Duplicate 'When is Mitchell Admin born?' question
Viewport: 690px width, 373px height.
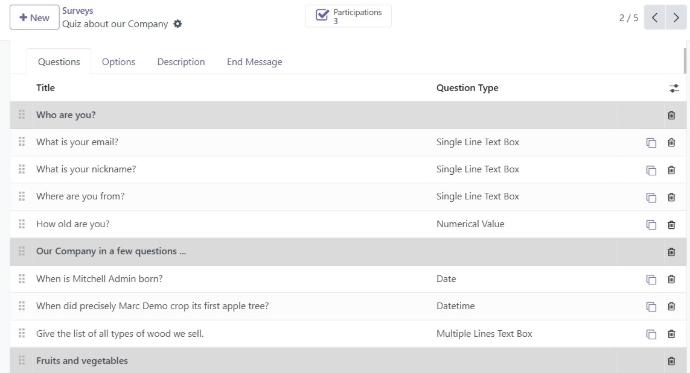(651, 279)
